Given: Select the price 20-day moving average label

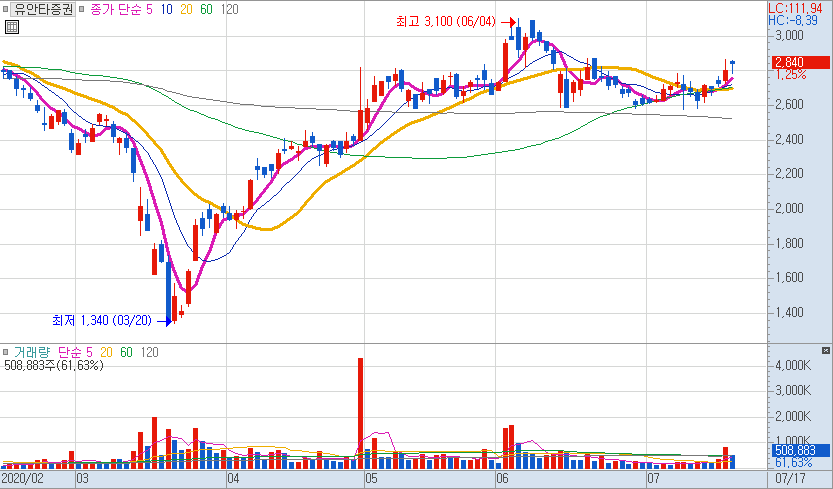Looking at the screenshot, I should click(186, 9).
